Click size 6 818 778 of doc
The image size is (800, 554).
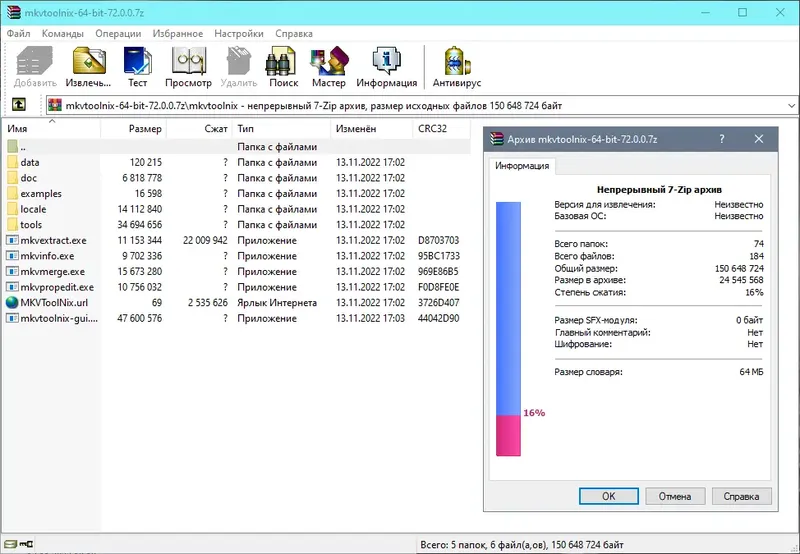[x=142, y=178]
